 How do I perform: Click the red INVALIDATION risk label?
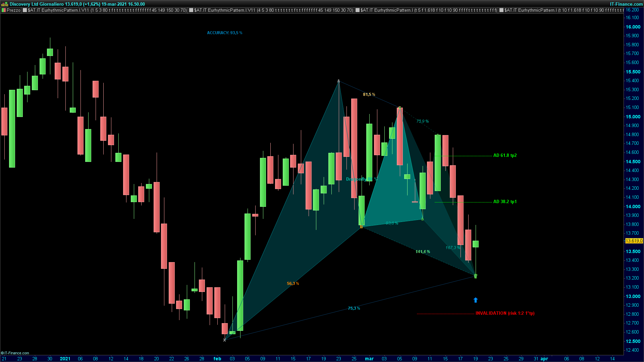[x=505, y=313]
